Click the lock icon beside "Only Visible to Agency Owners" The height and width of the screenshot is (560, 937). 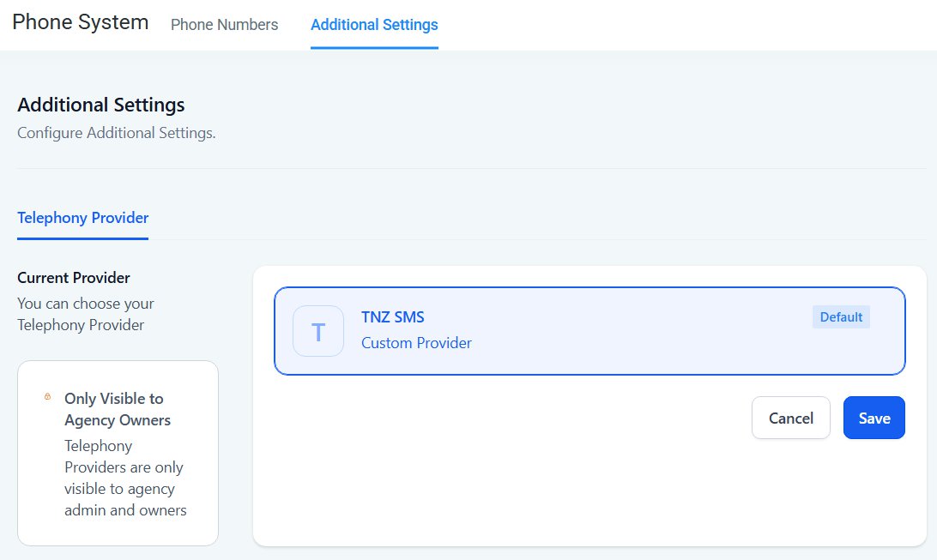coord(47,397)
